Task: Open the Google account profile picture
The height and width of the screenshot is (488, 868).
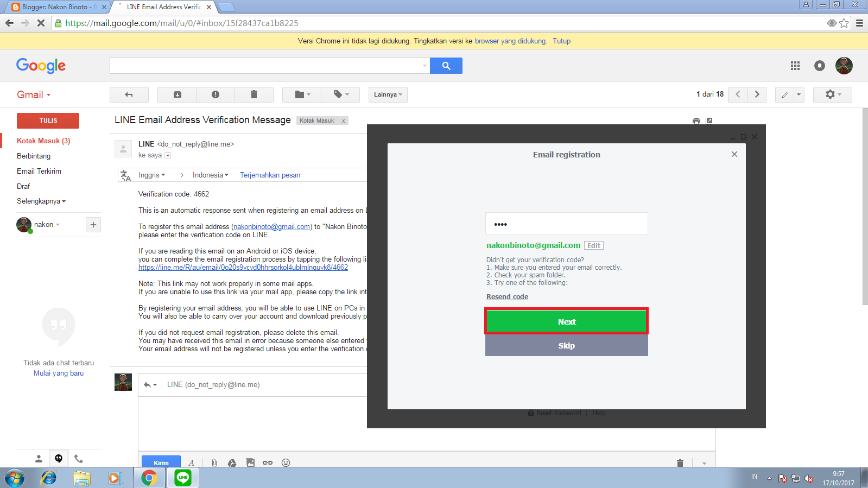Action: pos(844,66)
